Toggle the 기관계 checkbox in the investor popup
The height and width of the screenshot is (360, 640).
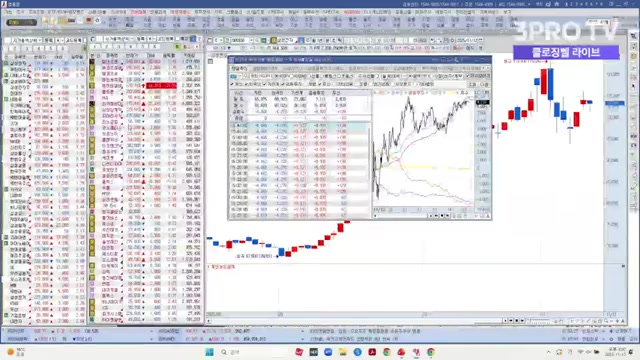(264, 84)
